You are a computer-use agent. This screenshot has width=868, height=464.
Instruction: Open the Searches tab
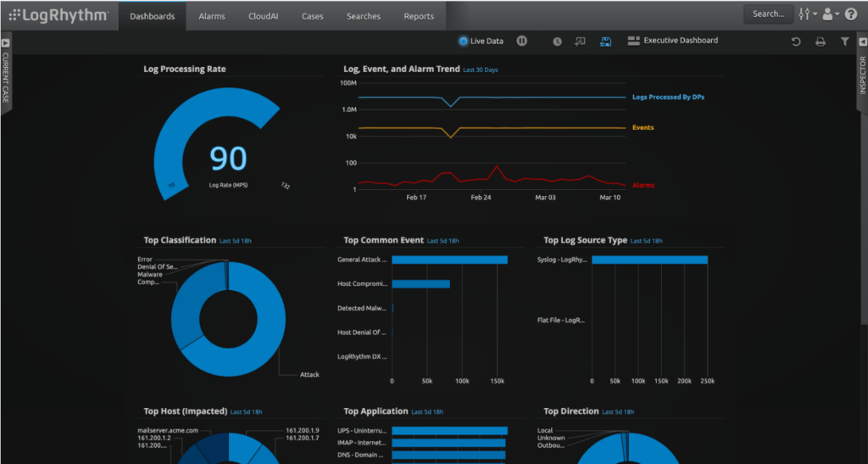pyautogui.click(x=364, y=16)
